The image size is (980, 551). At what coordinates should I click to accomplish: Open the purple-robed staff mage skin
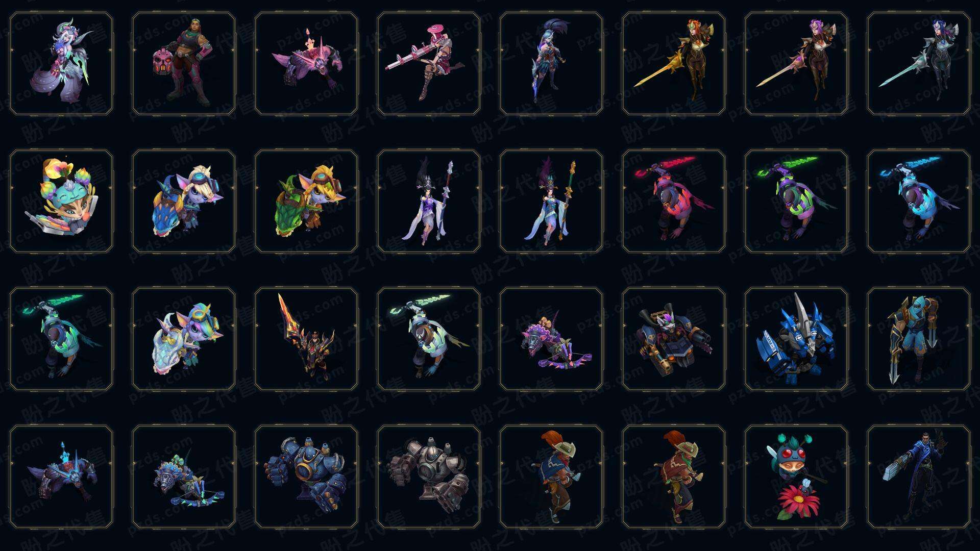point(429,201)
